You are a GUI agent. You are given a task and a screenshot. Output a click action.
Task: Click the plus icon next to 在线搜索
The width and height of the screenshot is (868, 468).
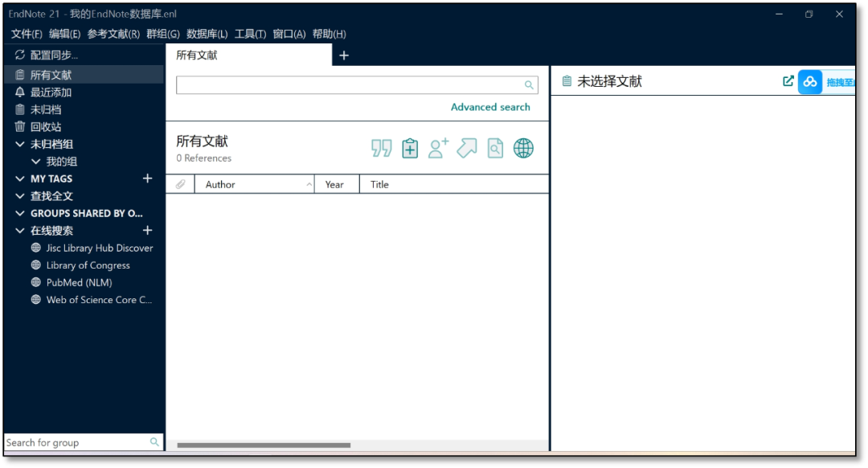147,231
